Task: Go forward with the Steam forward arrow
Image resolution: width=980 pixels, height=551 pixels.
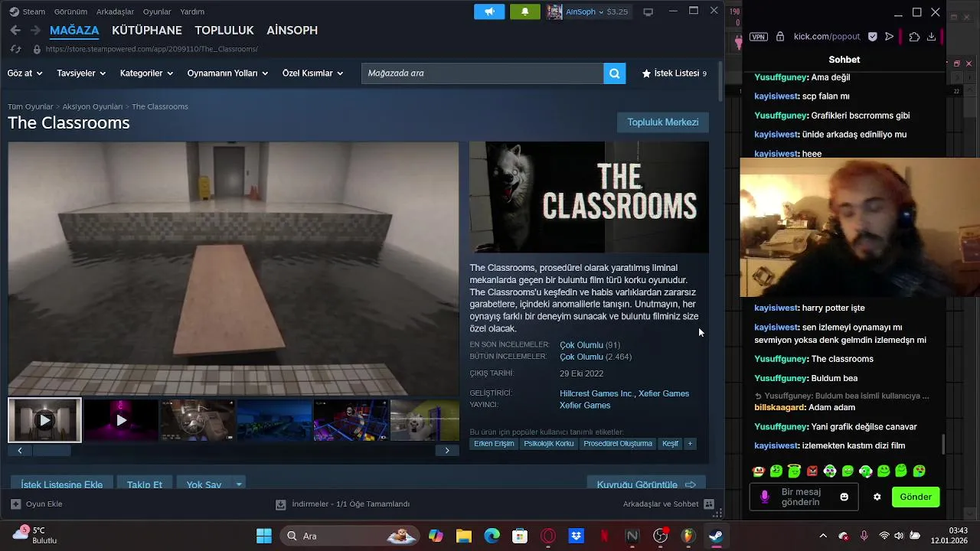Action: coord(35,30)
